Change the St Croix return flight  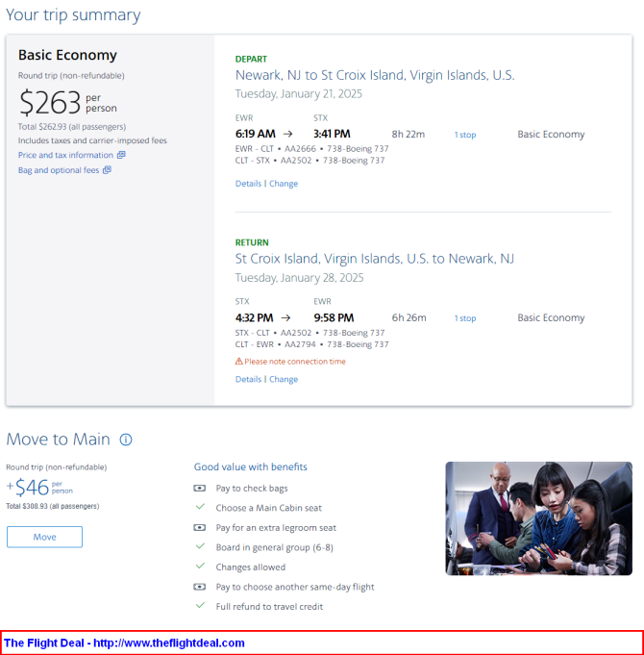[284, 379]
